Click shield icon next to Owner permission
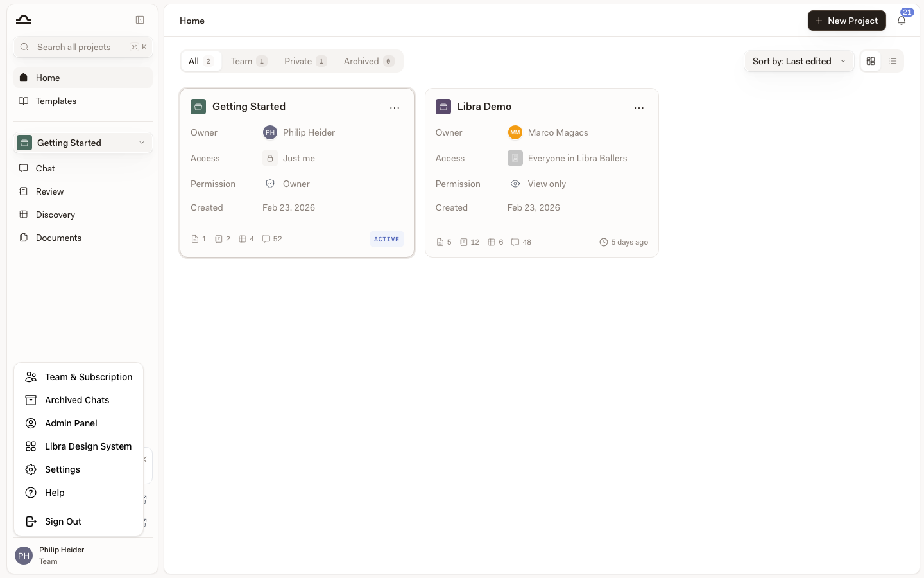This screenshot has width=924, height=578. click(x=270, y=184)
